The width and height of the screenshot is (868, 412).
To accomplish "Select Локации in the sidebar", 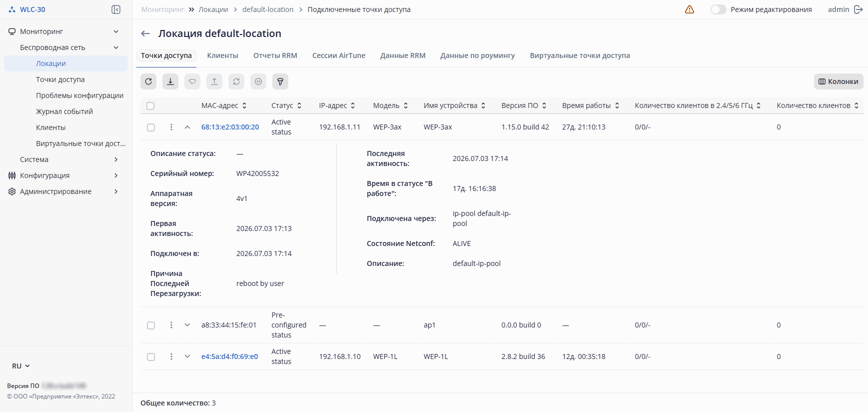I will point(66,63).
